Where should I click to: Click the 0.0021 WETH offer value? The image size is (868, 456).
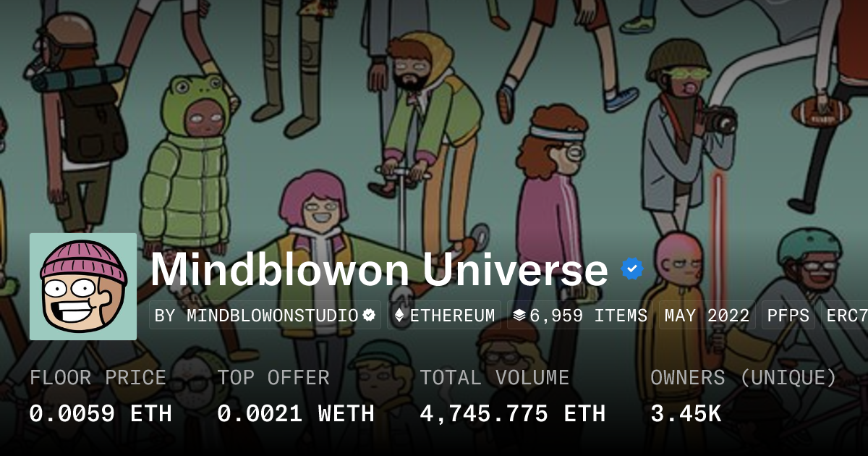[x=296, y=413]
